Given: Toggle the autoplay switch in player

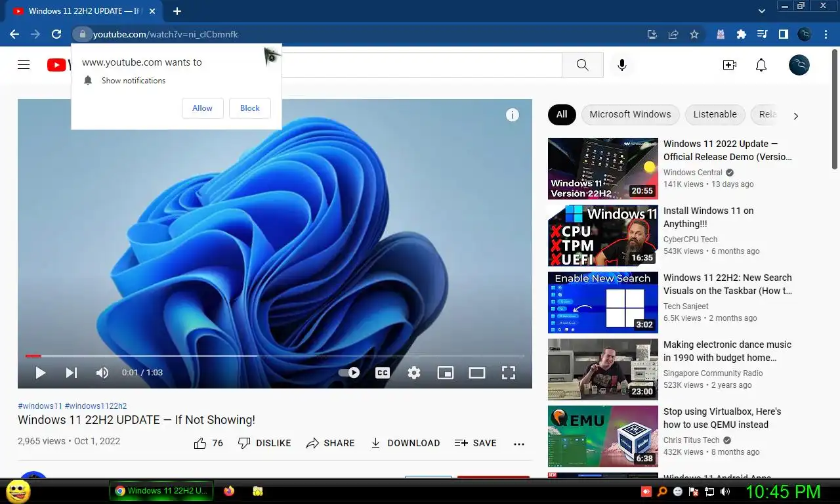Looking at the screenshot, I should pyautogui.click(x=349, y=373).
